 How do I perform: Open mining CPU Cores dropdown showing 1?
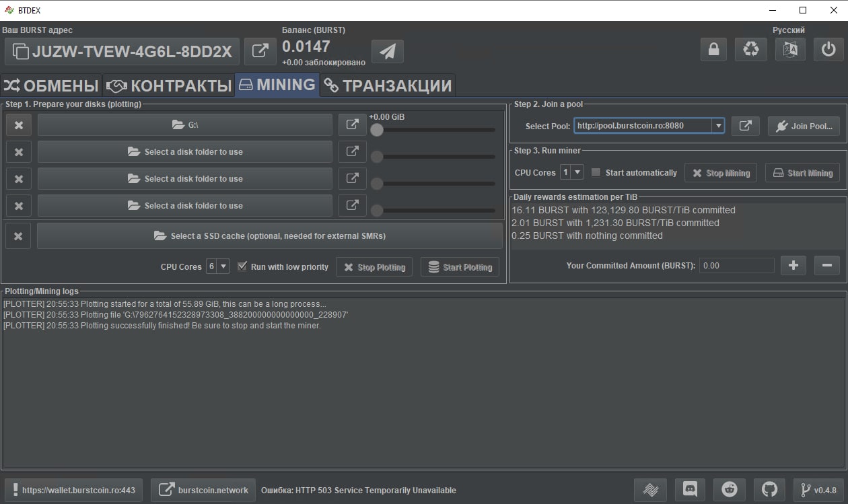[571, 172]
